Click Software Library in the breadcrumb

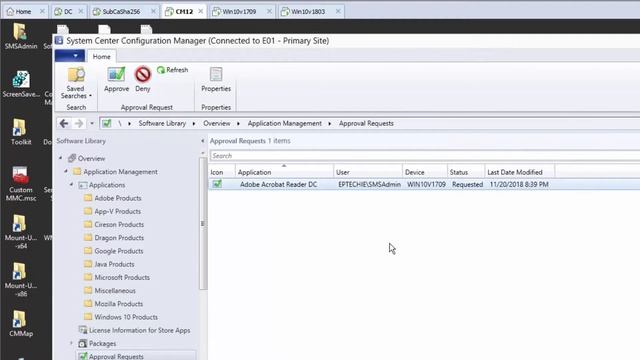[x=162, y=123]
